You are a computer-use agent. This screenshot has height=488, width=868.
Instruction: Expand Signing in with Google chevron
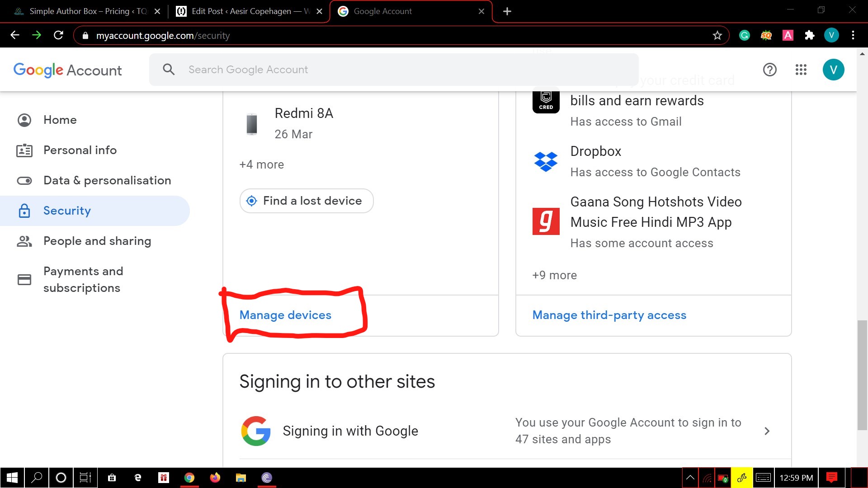(767, 431)
